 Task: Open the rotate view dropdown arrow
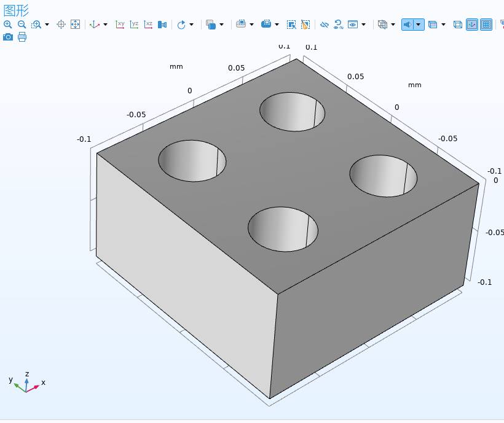[x=191, y=25]
